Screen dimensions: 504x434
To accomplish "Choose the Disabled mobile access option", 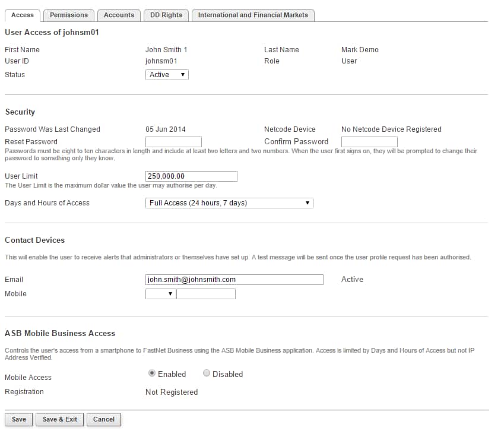I will 207,373.
